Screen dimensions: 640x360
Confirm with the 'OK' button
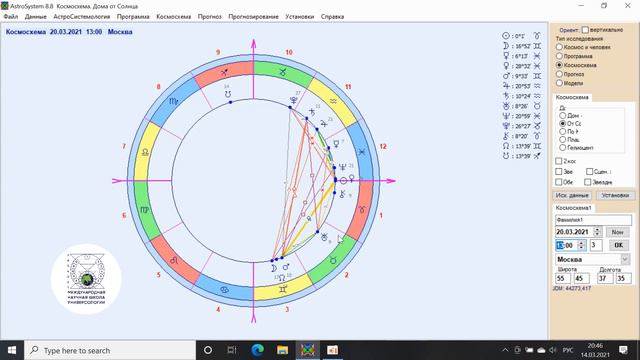(x=618, y=245)
